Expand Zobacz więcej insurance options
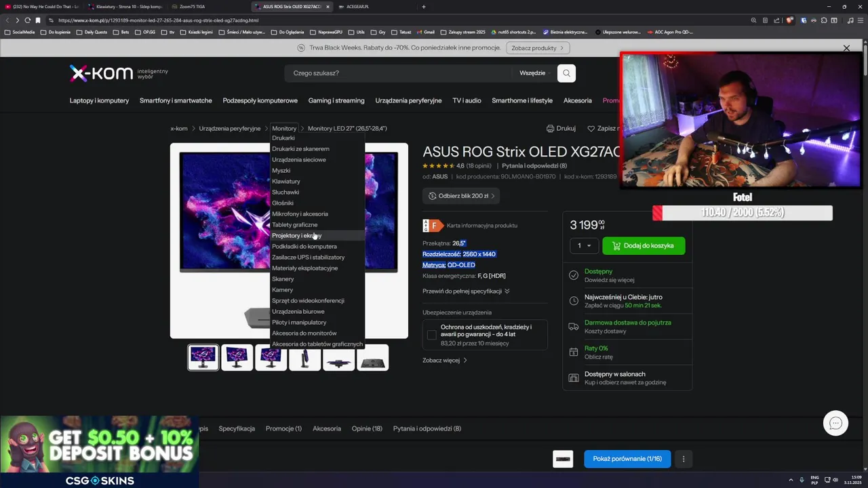This screenshot has height=488, width=868. 445,361
